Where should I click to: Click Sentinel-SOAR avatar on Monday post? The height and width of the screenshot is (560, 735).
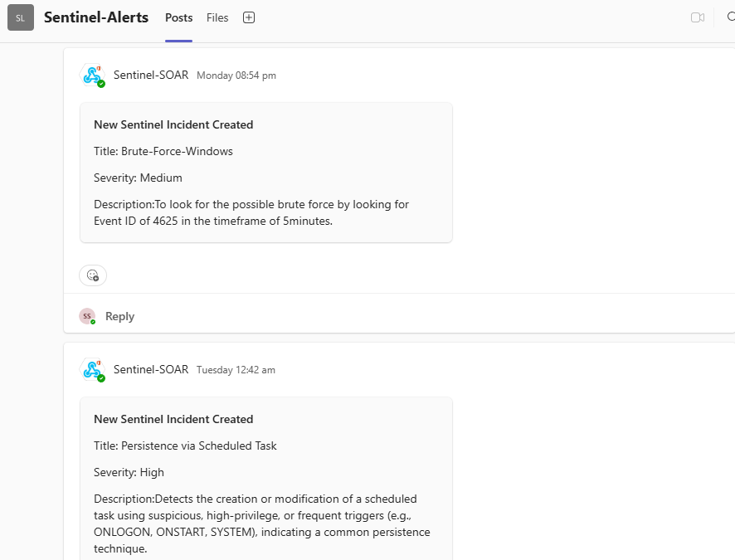(x=92, y=75)
